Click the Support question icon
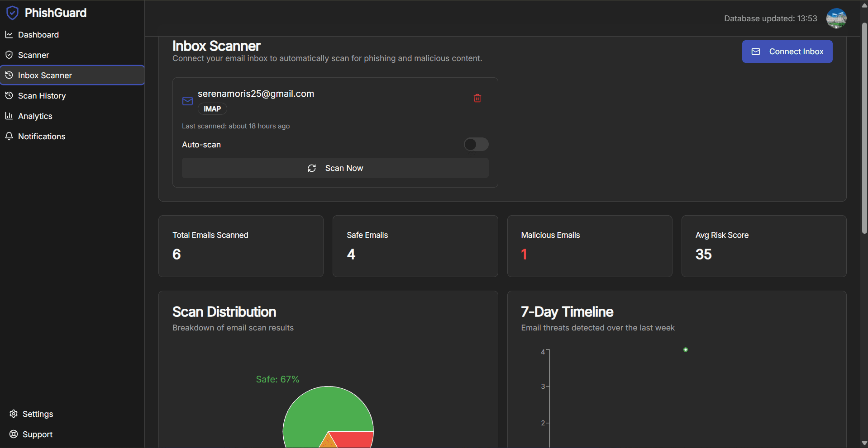 pos(13,434)
